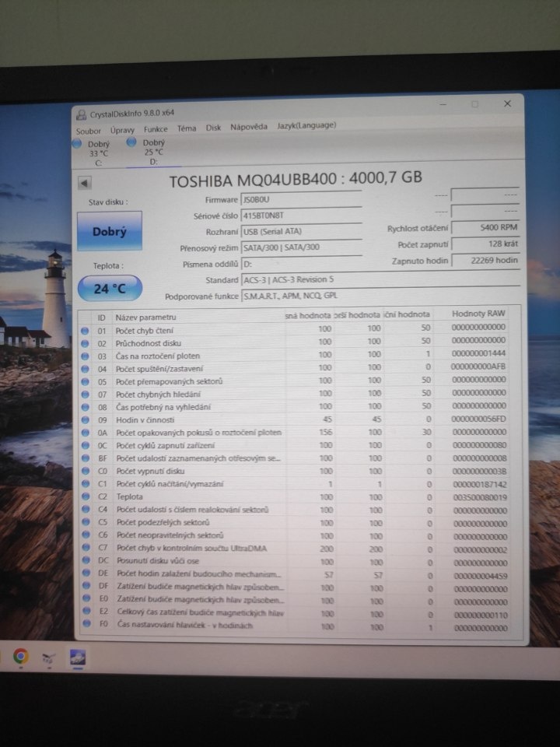
Task: Open Google Chrome from the taskbar
Action: [x=20, y=657]
